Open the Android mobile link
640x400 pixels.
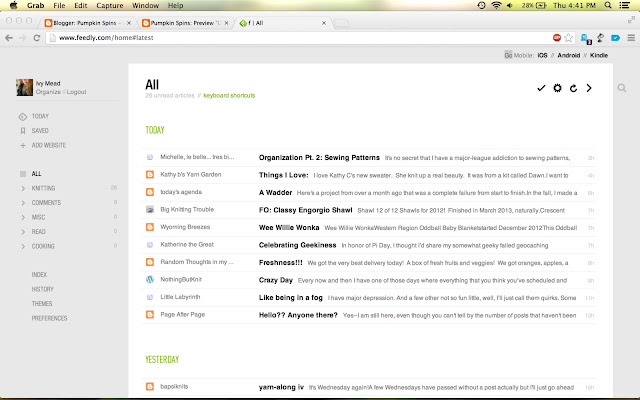click(569, 56)
